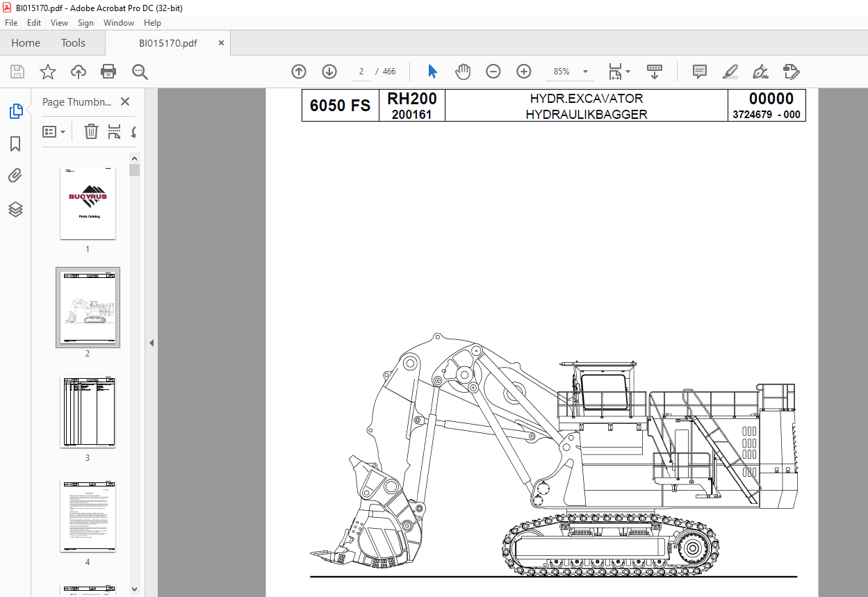
Task: Select the page 4 thumbnail
Action: pyautogui.click(x=88, y=516)
